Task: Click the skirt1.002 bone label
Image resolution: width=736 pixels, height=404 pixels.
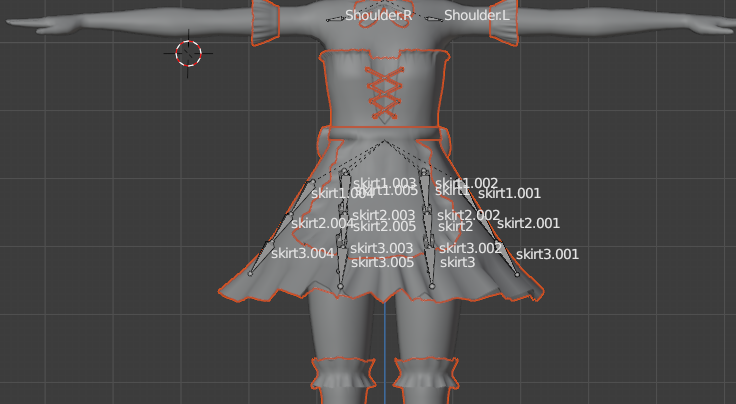Action: [x=467, y=183]
